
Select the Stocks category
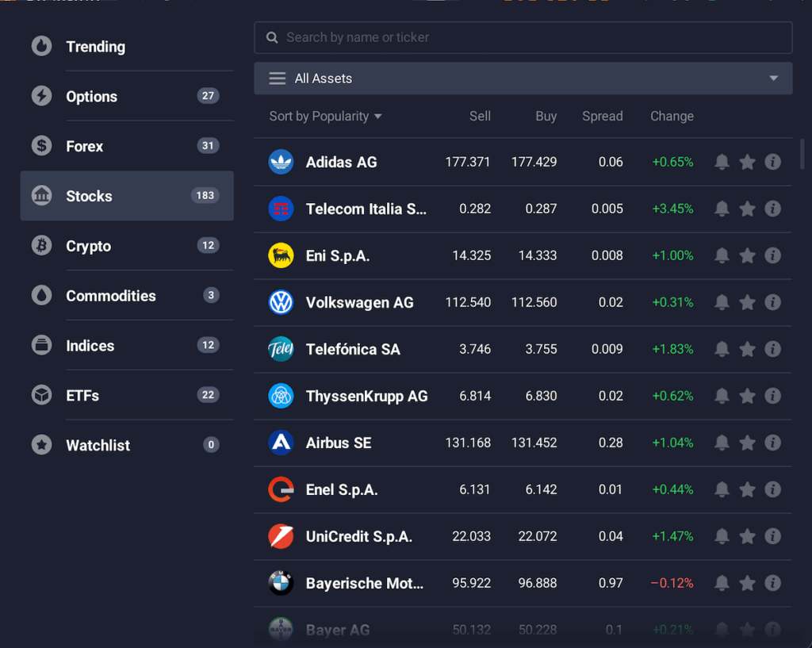pyautogui.click(x=127, y=196)
